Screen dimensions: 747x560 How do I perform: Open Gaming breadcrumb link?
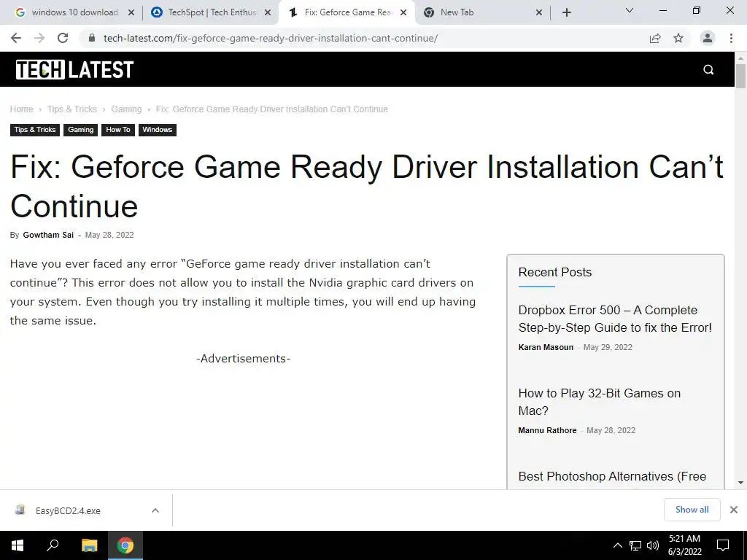pyautogui.click(x=126, y=109)
